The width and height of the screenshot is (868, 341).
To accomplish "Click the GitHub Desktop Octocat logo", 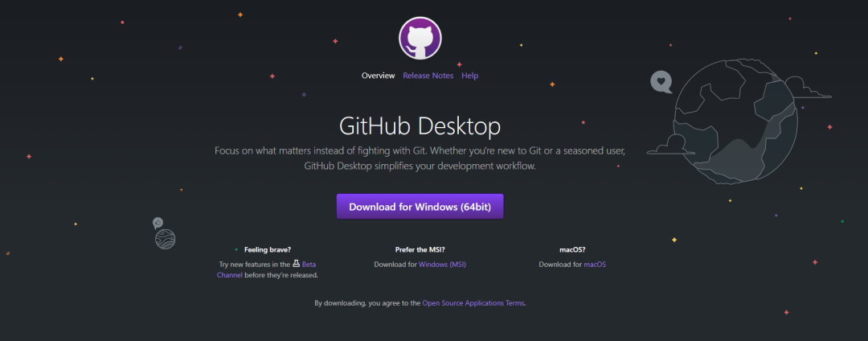I will [x=420, y=38].
